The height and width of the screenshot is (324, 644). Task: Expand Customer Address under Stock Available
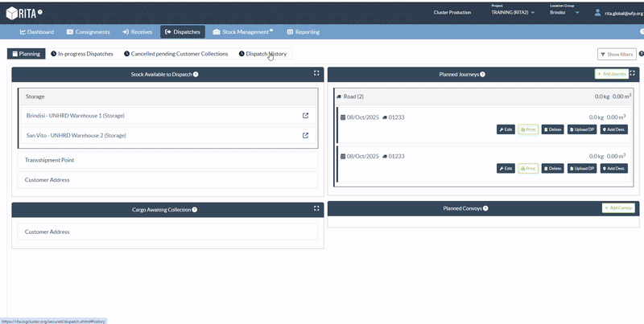pos(167,180)
